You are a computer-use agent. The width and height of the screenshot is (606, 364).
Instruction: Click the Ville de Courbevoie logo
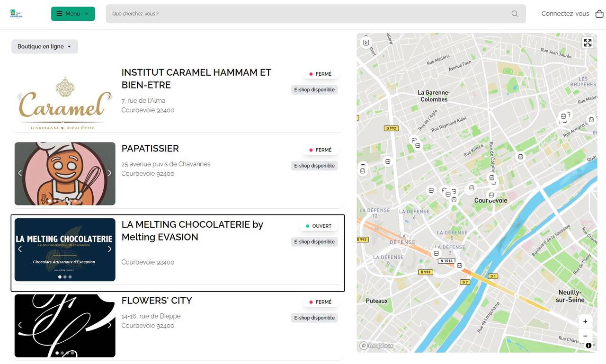click(16, 13)
